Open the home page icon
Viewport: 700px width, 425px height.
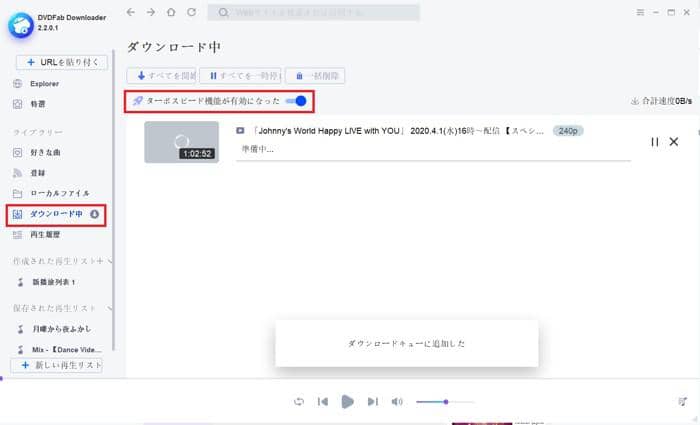pyautogui.click(x=171, y=12)
